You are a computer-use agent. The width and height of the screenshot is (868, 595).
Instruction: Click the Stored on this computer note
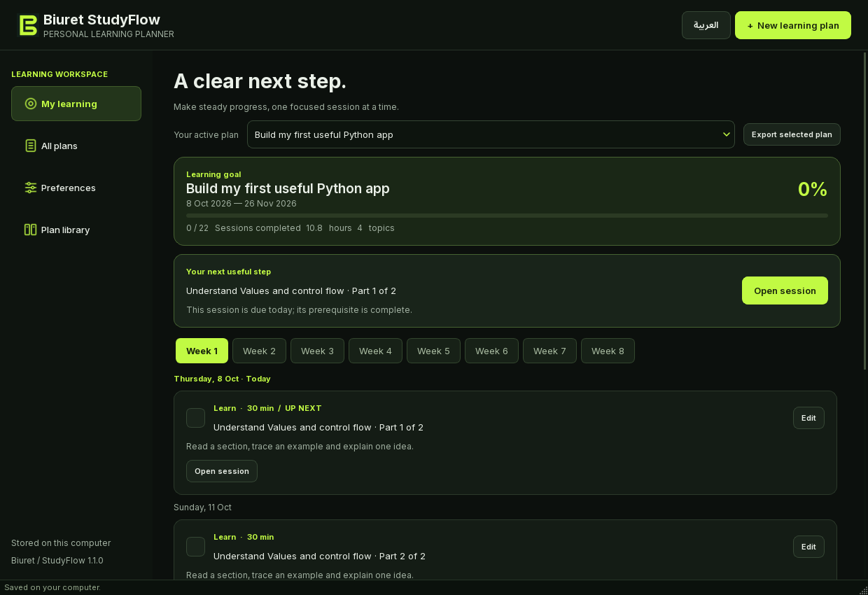[x=61, y=543]
